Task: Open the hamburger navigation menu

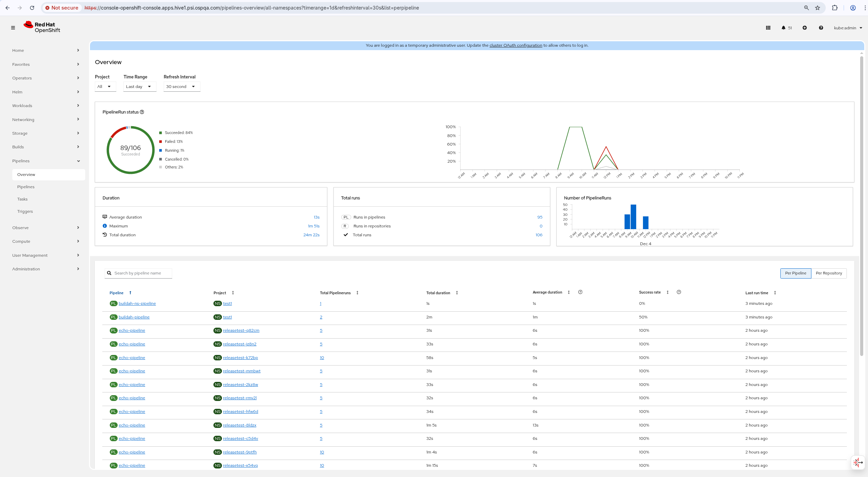Action: [13, 28]
